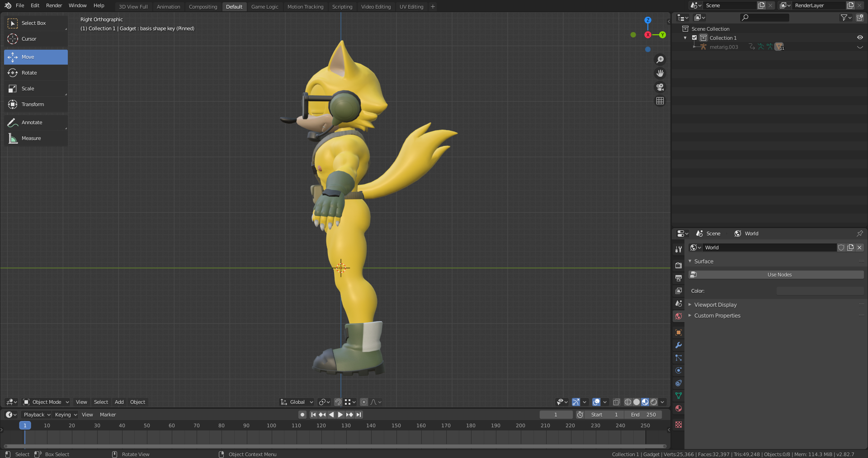Toggle Collection 1 exclude checkbox
This screenshot has height=458, width=868.
(694, 38)
